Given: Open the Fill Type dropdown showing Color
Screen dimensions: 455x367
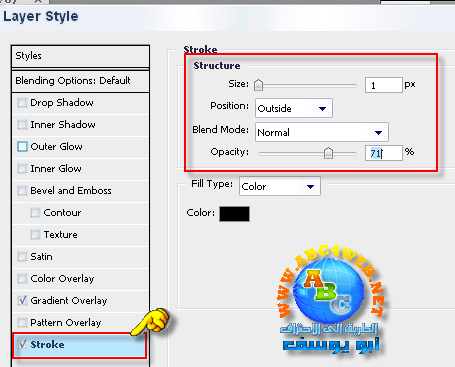Looking at the screenshot, I should pyautogui.click(x=280, y=186).
